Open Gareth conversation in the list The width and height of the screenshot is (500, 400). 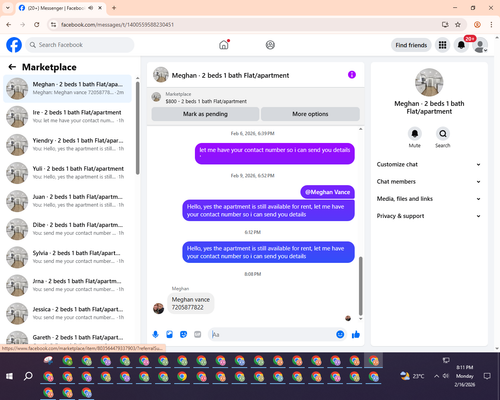click(x=67, y=337)
